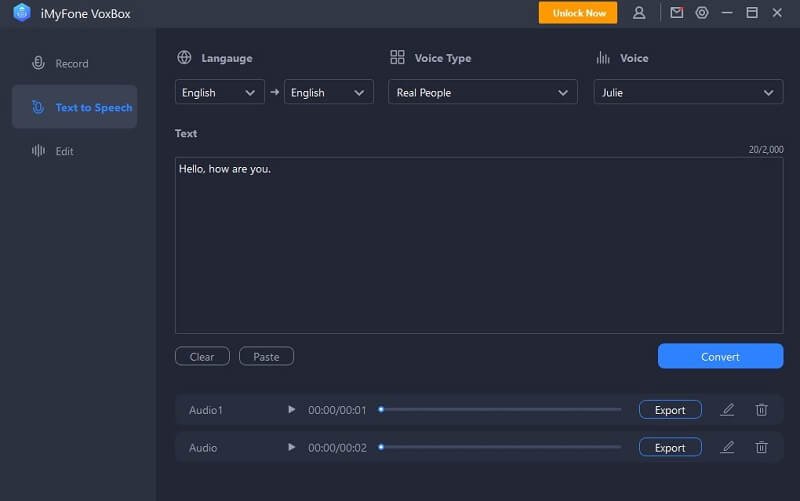The height and width of the screenshot is (501, 800).
Task: Click the Paste button
Action: 266,356
